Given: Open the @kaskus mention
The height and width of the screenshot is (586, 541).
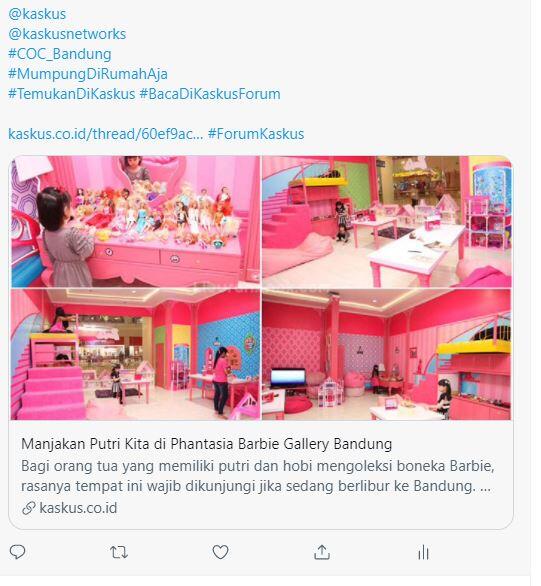Looking at the screenshot, I should [37, 14].
